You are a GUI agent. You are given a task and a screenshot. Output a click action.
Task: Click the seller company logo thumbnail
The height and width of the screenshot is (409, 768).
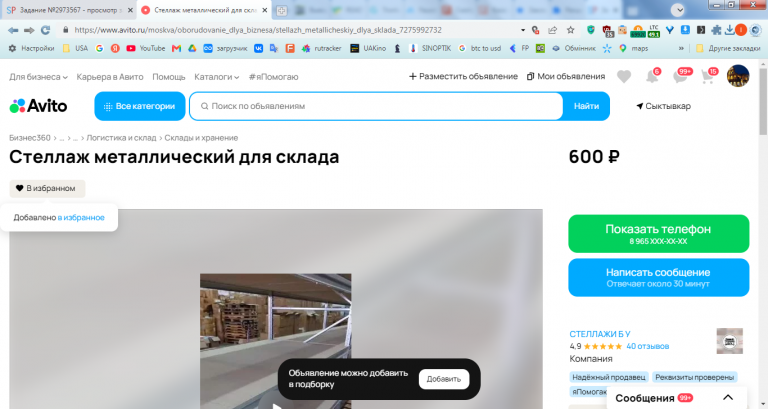pyautogui.click(x=729, y=341)
